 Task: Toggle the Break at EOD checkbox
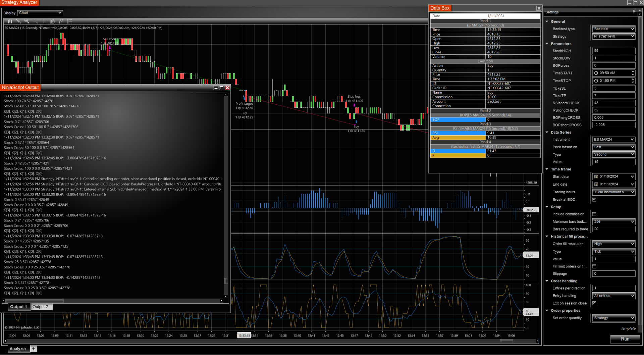click(x=594, y=200)
